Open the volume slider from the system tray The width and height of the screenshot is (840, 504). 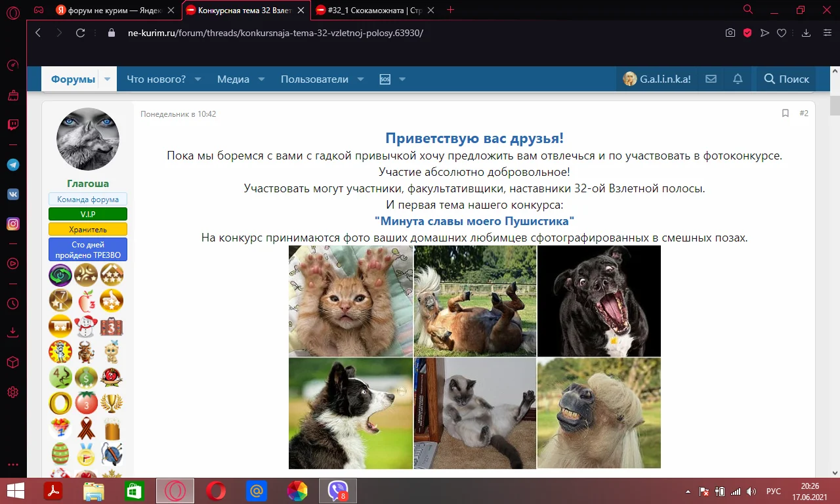click(750, 490)
